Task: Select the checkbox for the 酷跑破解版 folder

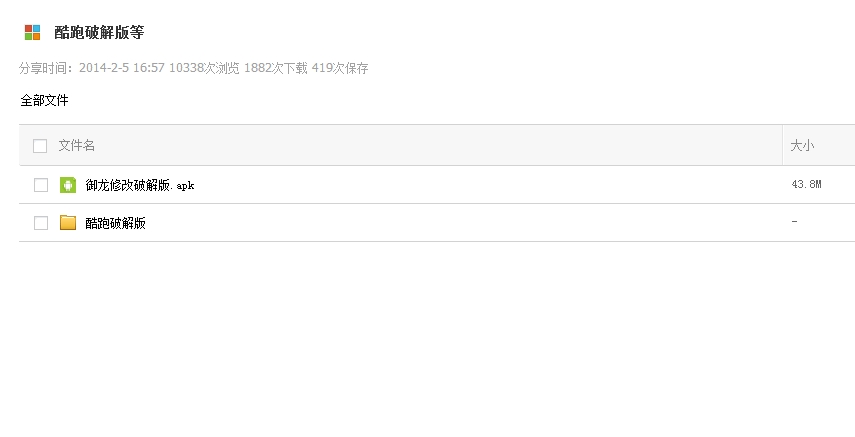Action: coord(41,223)
